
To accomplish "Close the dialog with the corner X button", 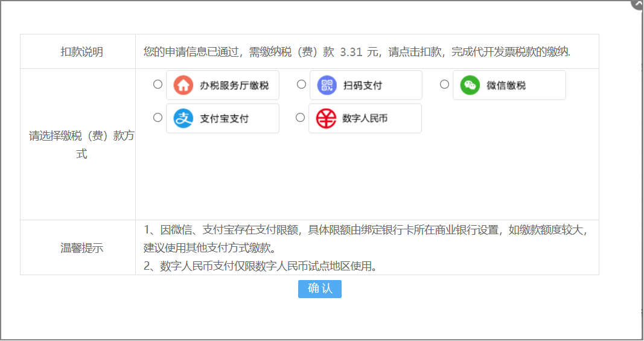I will click(638, 3).
